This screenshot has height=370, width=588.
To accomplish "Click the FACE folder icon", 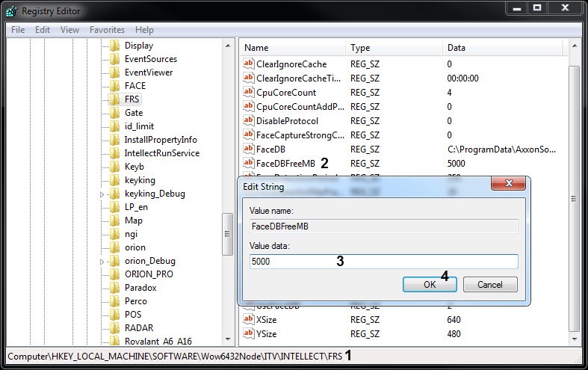I will (x=114, y=86).
